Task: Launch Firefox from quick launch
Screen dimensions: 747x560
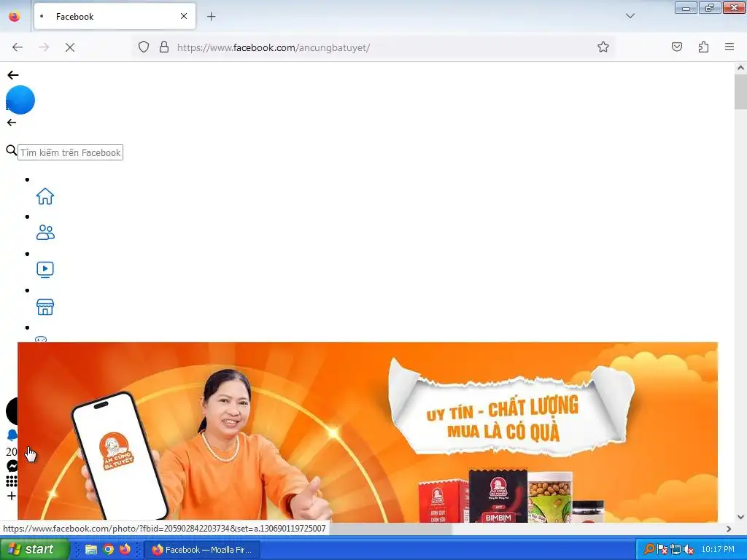Action: (x=125, y=550)
